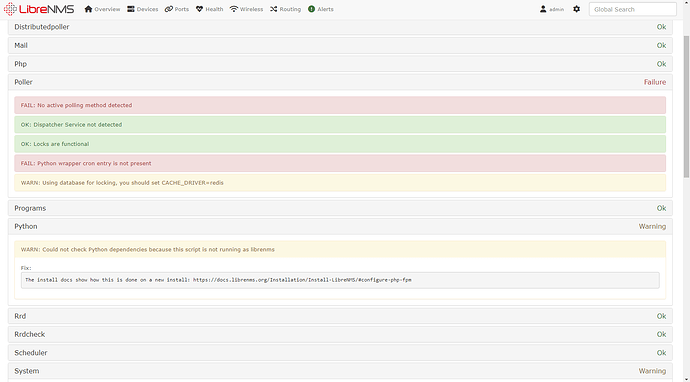The image size is (690, 382).
Task: Select the Python dependencies warning message
Action: (x=340, y=250)
